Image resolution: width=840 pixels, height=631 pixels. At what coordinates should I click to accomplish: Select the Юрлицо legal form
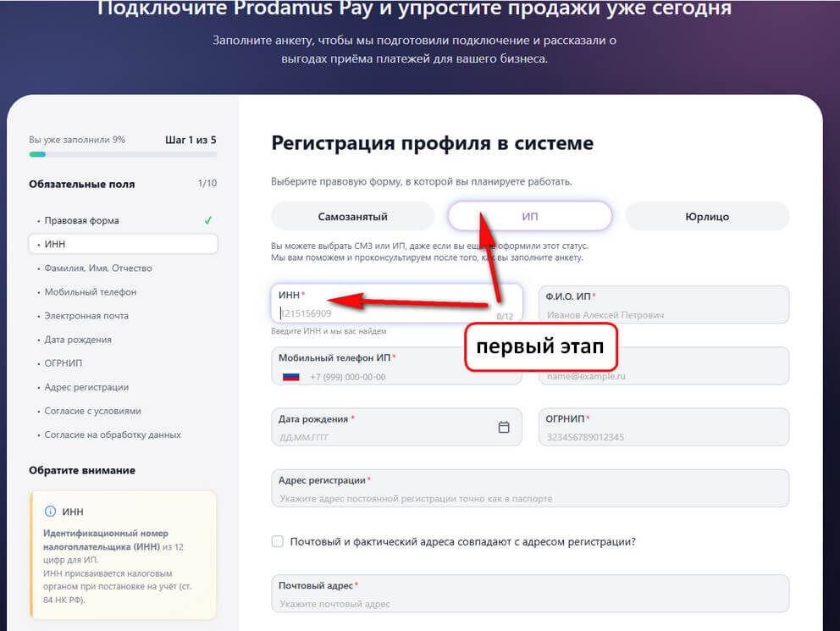(x=707, y=217)
